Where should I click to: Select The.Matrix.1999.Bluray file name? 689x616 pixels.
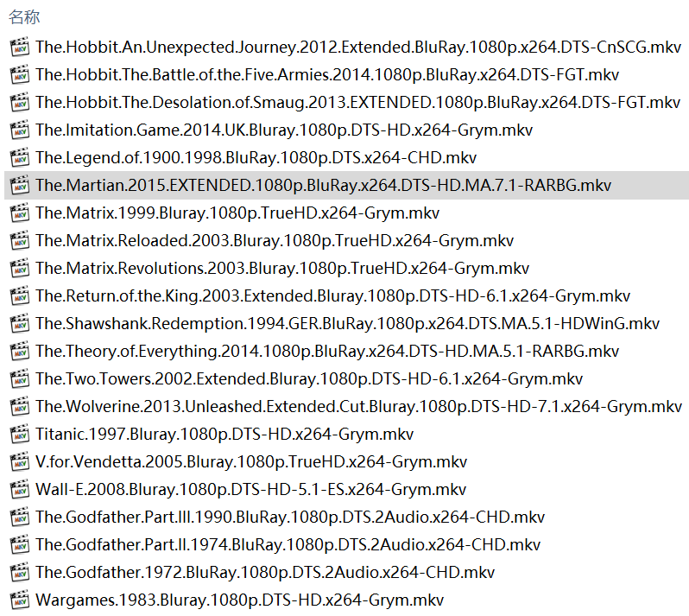(x=237, y=213)
